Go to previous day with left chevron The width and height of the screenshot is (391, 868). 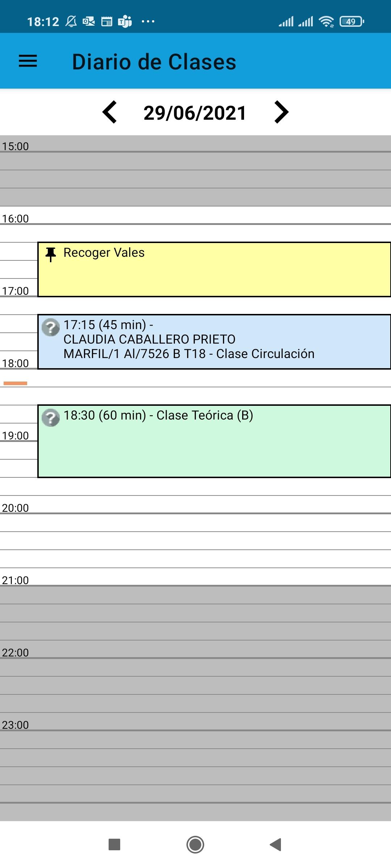point(110,112)
